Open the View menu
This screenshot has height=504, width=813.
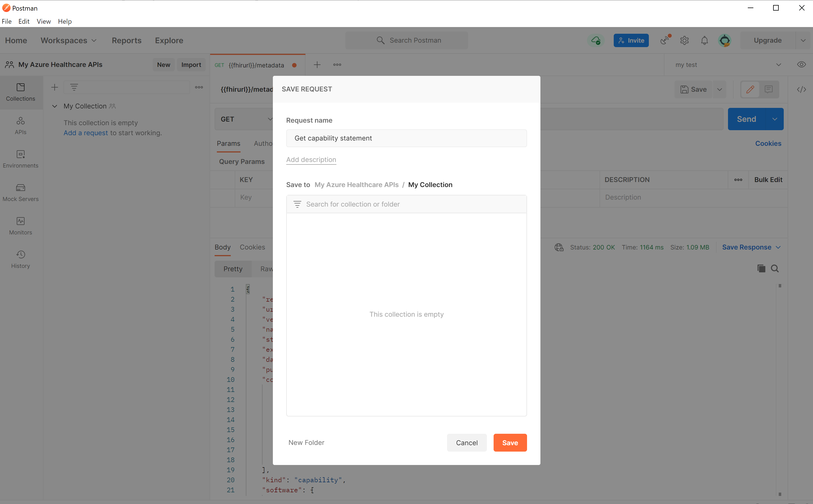click(44, 21)
